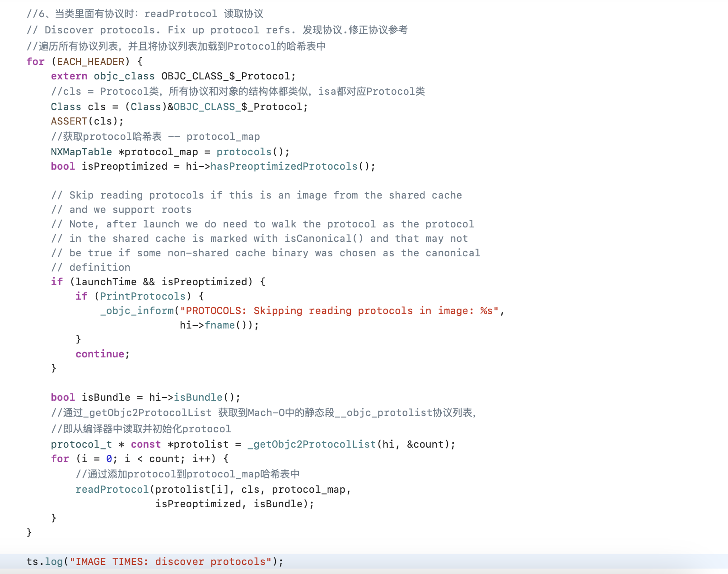Click the comment containing 'isCanonical()'
This screenshot has height=574, width=728.
259,238
